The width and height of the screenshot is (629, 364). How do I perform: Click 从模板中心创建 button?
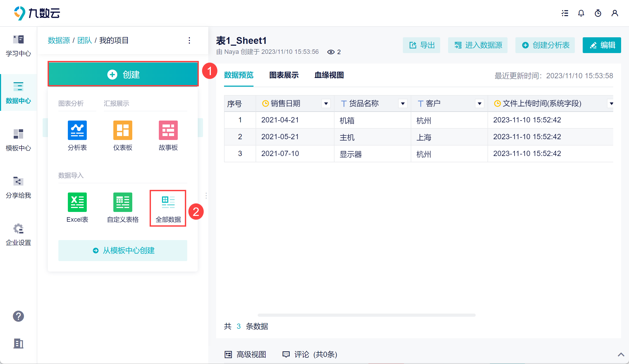click(x=123, y=251)
